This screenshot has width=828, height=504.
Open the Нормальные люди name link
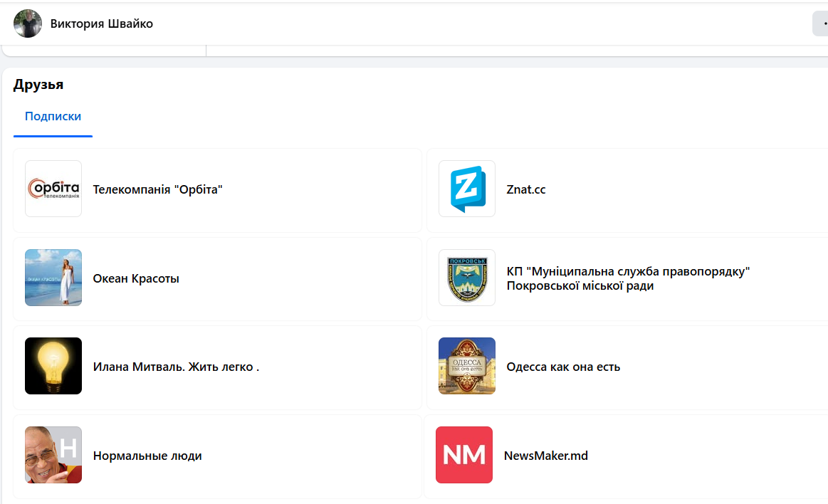[147, 456]
